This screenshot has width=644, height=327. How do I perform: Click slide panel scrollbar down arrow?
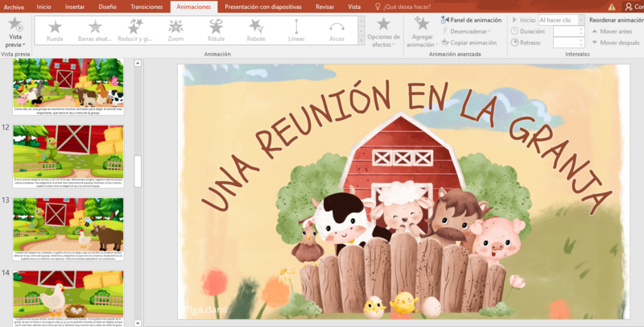point(138,323)
